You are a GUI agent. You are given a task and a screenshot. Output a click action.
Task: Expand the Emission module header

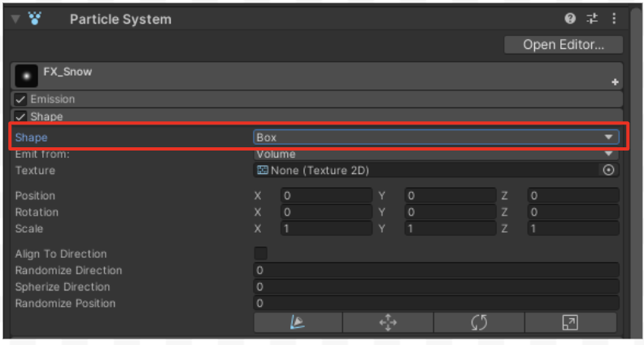[53, 99]
